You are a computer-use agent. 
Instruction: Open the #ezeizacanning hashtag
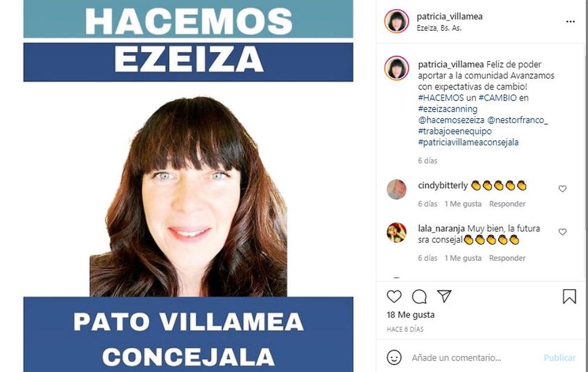(x=447, y=109)
